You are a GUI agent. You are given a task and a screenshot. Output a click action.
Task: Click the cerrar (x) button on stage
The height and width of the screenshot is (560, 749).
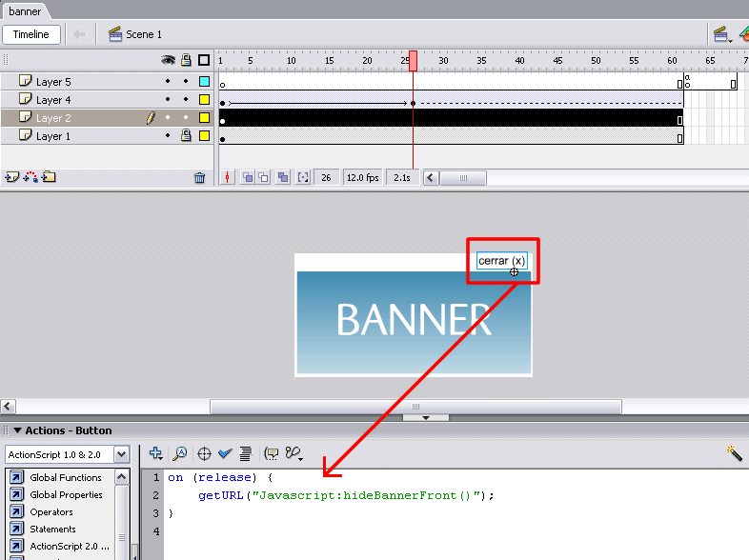pyautogui.click(x=501, y=261)
